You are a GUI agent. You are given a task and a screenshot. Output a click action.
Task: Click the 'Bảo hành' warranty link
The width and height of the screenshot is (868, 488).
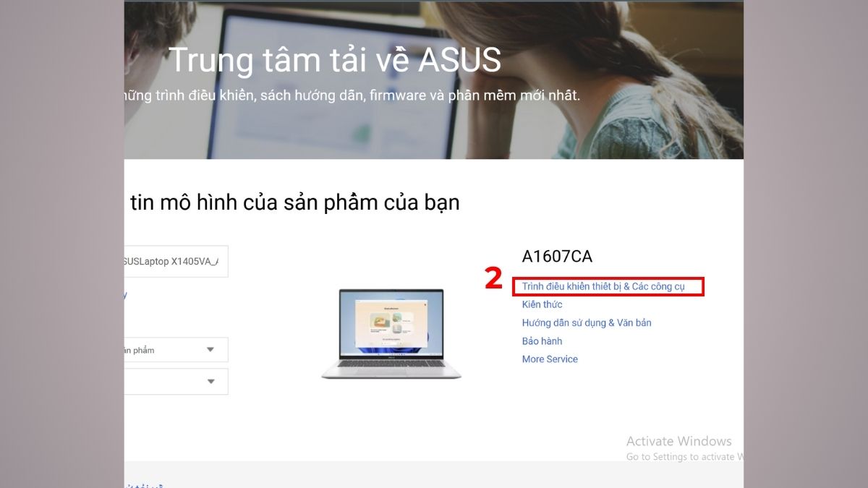point(542,341)
